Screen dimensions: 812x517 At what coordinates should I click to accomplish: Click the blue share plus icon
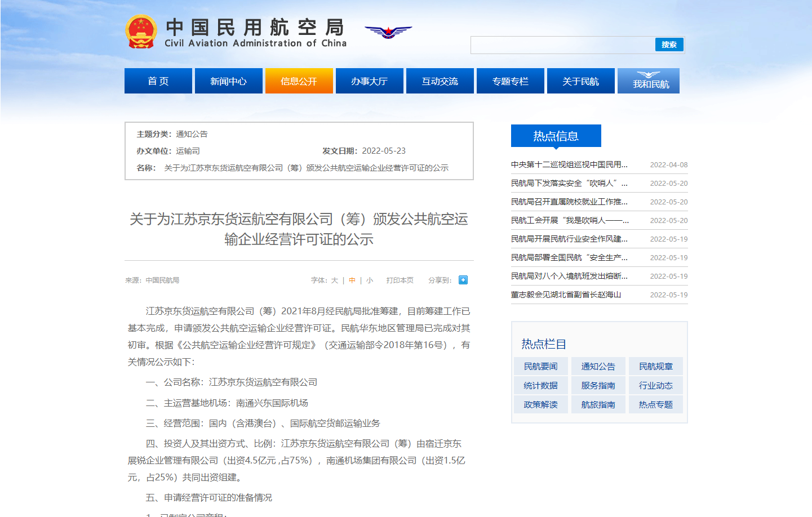[x=463, y=280]
